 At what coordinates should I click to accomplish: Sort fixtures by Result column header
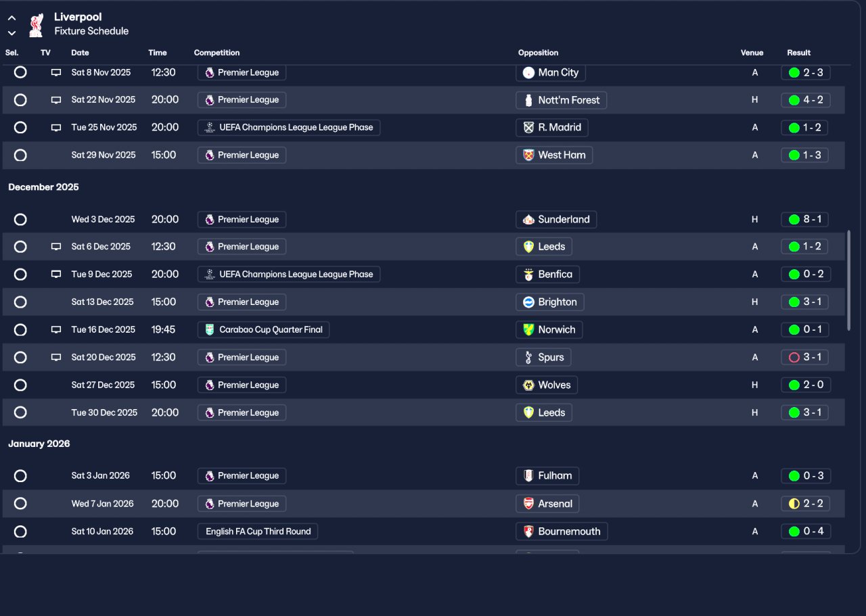798,53
